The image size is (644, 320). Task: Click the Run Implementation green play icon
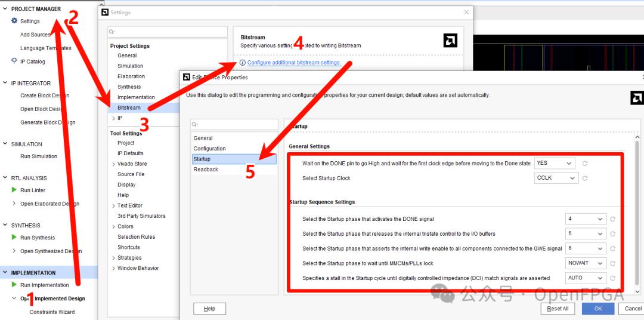pyautogui.click(x=14, y=285)
